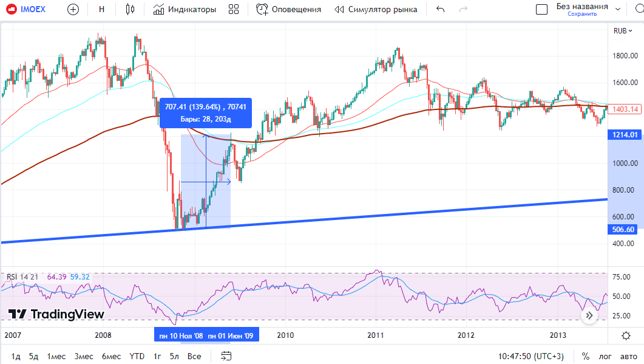Jump to latest bar with double-arrow button
The width and height of the screenshot is (644, 364).
click(x=589, y=315)
